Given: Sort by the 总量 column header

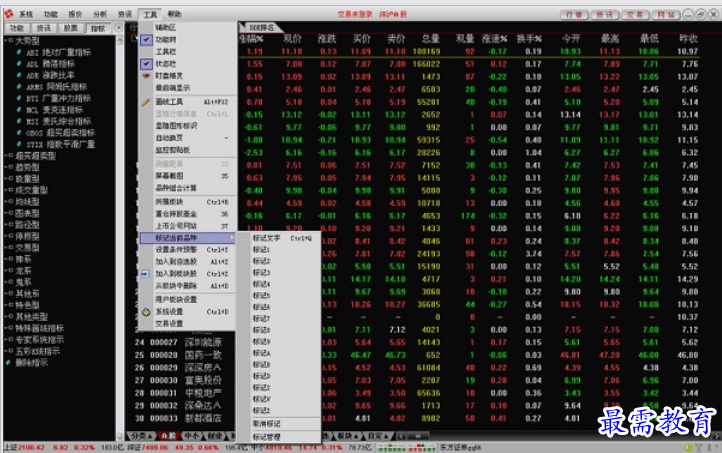Looking at the screenshot, I should [x=431, y=39].
